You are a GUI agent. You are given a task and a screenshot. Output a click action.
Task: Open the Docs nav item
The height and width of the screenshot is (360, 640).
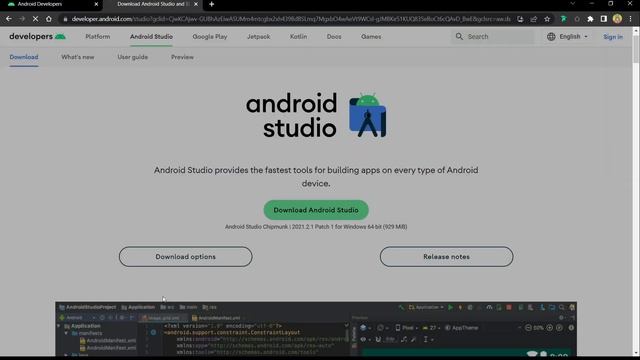point(334,36)
